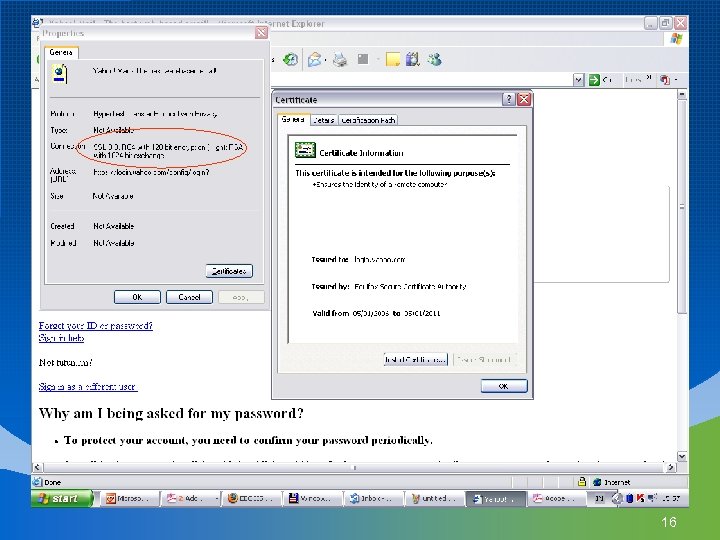Switch to the Yahoo IE taskbar button
Viewport: 720px width, 540px height.
(x=496, y=499)
